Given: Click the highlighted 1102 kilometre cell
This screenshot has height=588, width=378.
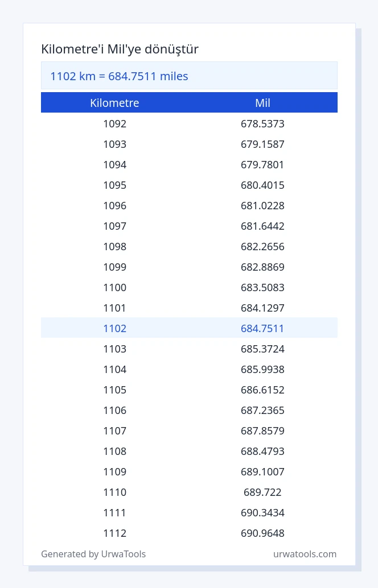Looking at the screenshot, I should tap(114, 328).
